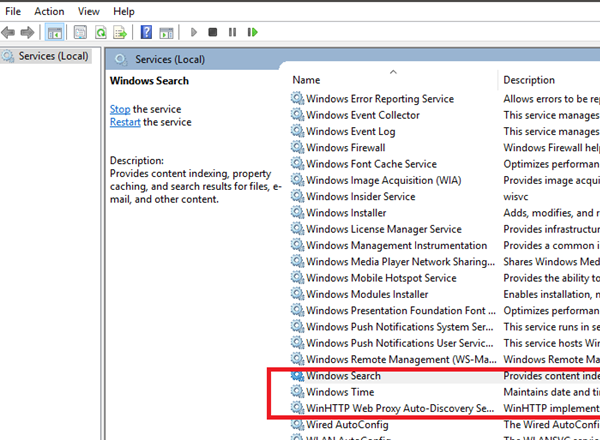Select Windows Firewall service
The height and width of the screenshot is (440, 600).
[x=346, y=148]
